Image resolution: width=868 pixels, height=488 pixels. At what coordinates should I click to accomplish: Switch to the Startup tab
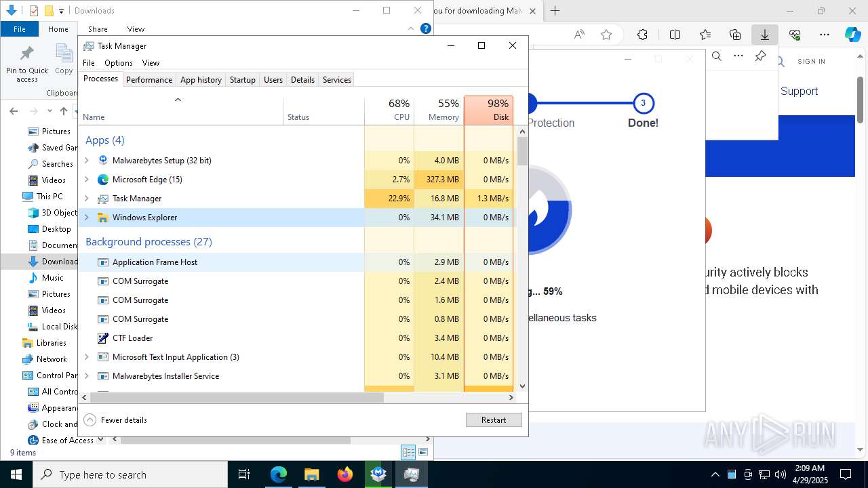click(242, 80)
